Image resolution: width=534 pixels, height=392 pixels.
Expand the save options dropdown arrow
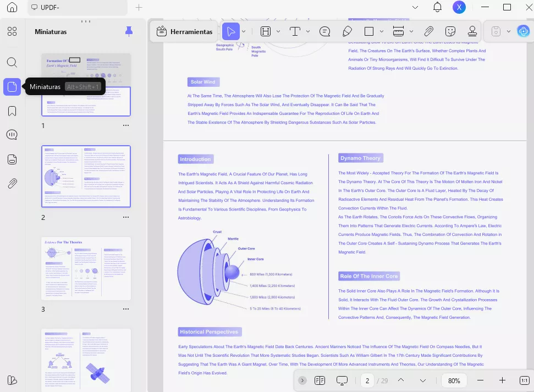coord(509,32)
